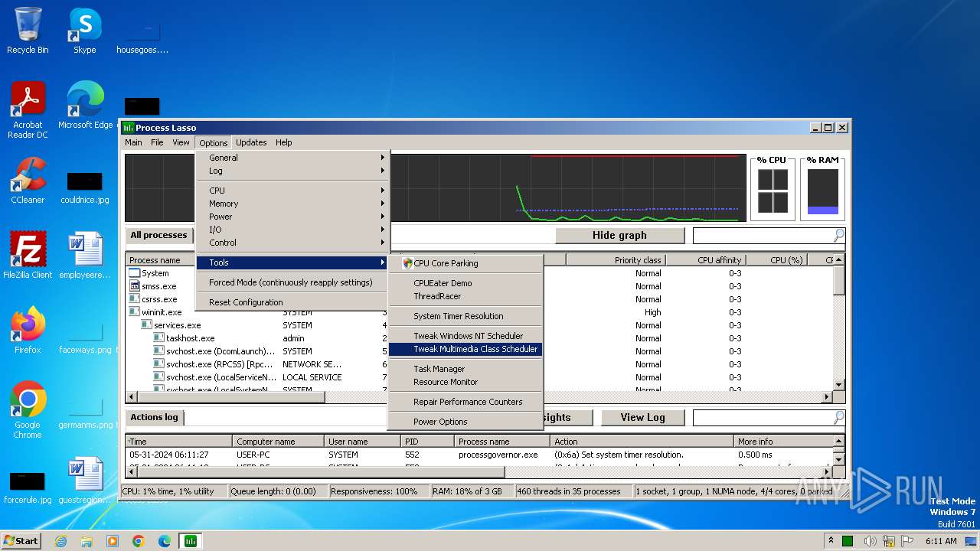Select csrss.exe process row
The width and height of the screenshot is (980, 551).
[x=159, y=299]
